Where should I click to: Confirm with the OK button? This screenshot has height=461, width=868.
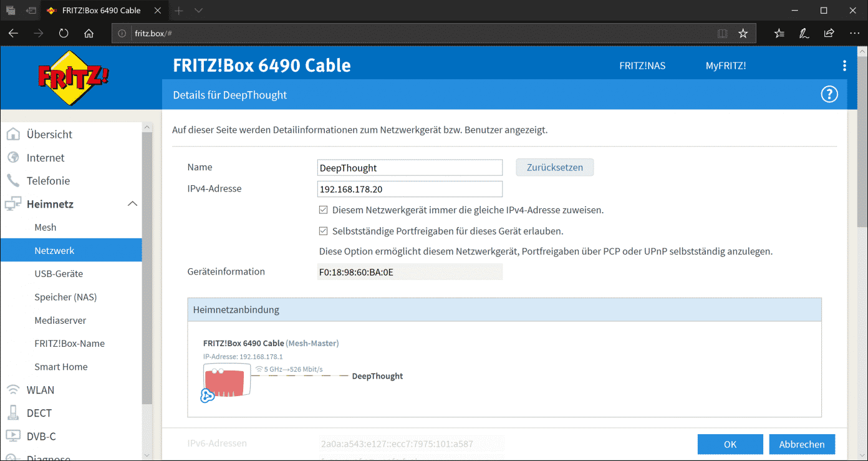(730, 444)
